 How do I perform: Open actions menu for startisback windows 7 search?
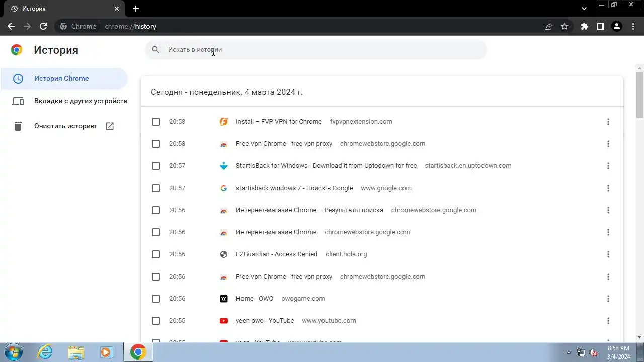(608, 188)
